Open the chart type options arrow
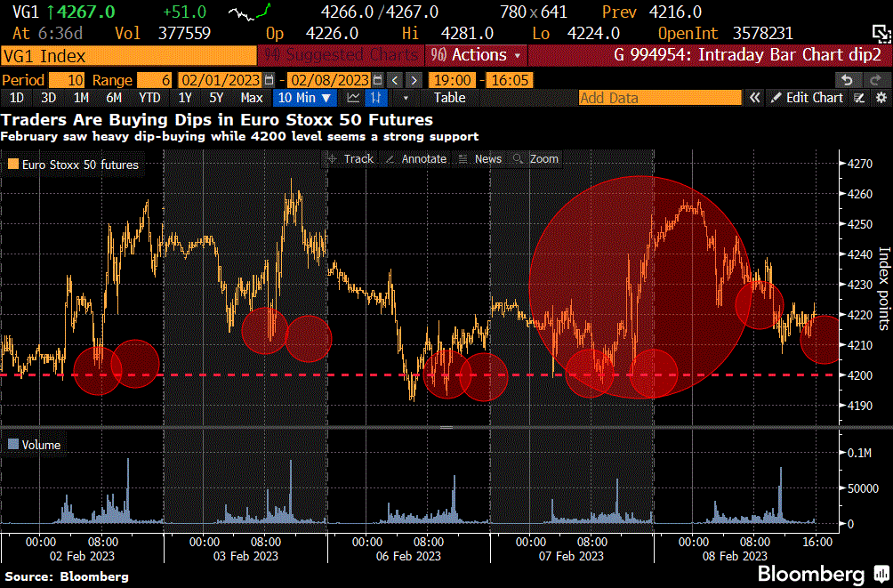The image size is (893, 588). pos(406,98)
